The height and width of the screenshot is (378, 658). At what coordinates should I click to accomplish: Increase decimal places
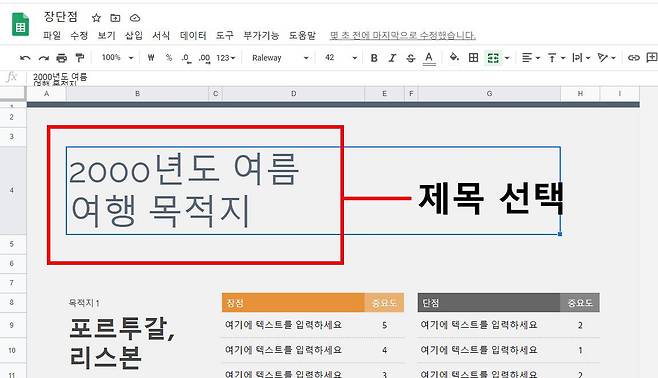point(204,58)
